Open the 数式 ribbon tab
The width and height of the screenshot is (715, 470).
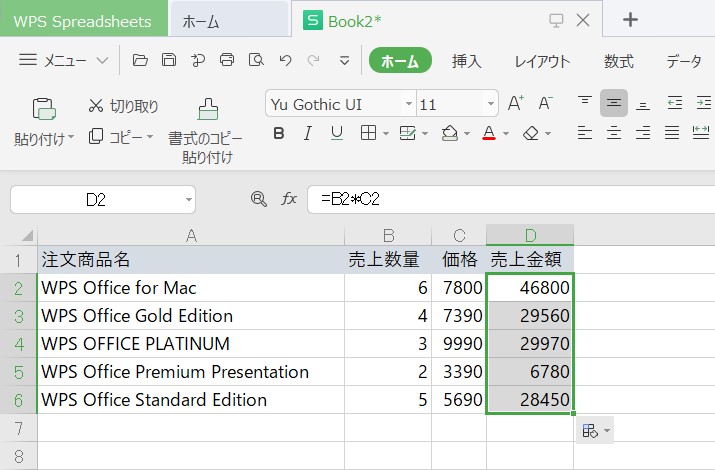[619, 61]
